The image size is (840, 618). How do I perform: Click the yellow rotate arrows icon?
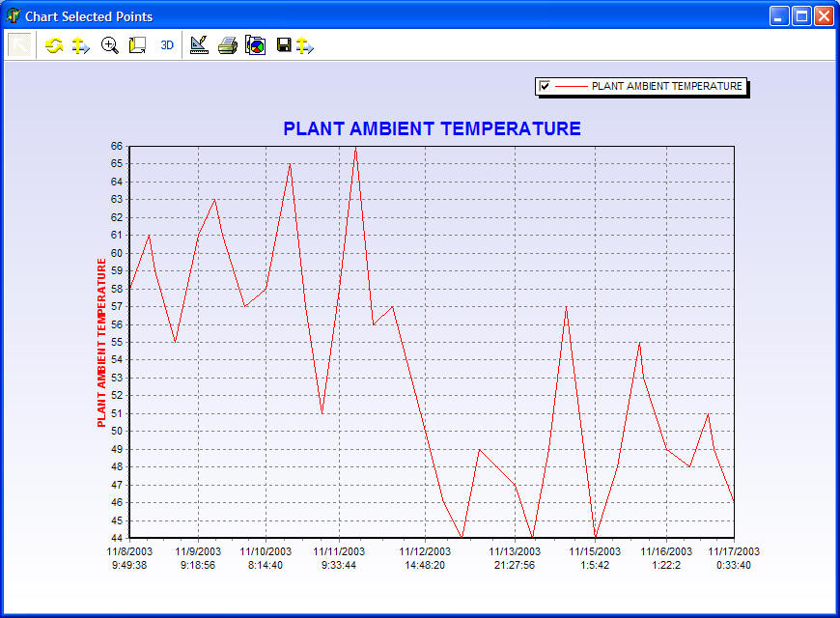[x=54, y=45]
